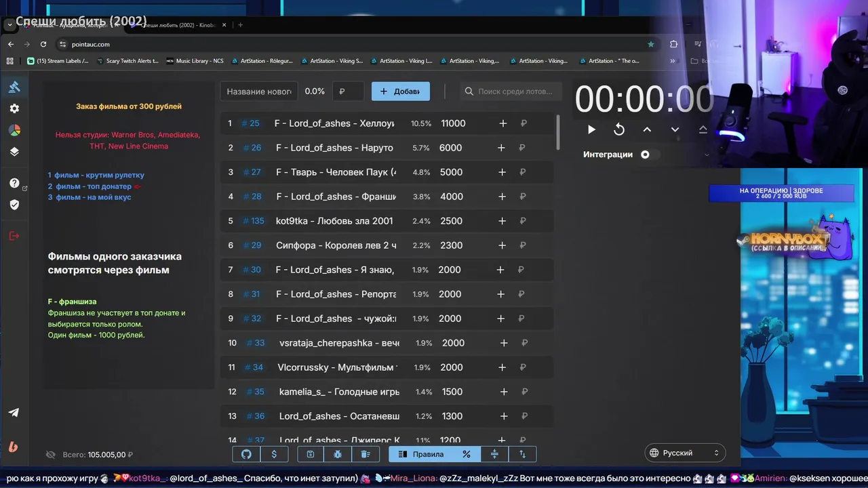868x488 pixels.
Task: Click plus on Тварь Человек Паук lot
Action: coord(502,172)
